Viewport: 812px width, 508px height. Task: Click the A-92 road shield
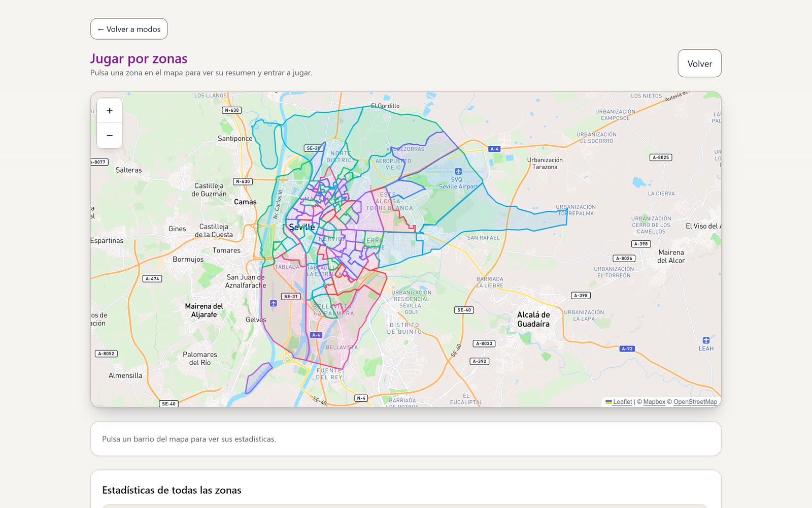[x=627, y=348]
